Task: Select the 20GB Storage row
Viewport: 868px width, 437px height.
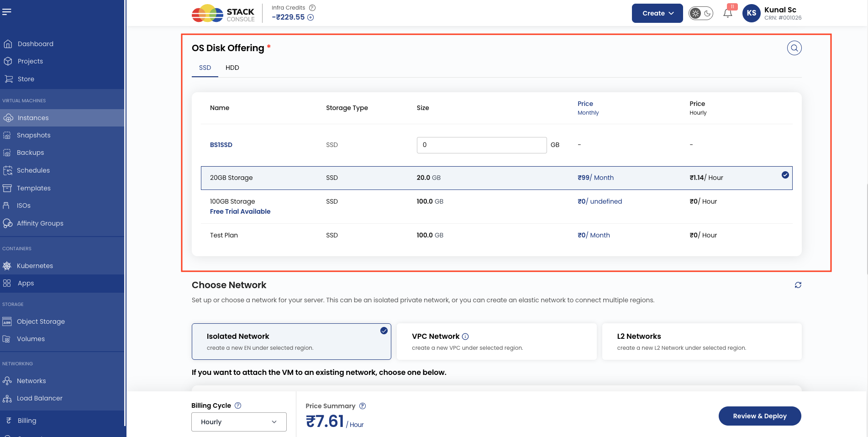Action: click(496, 178)
